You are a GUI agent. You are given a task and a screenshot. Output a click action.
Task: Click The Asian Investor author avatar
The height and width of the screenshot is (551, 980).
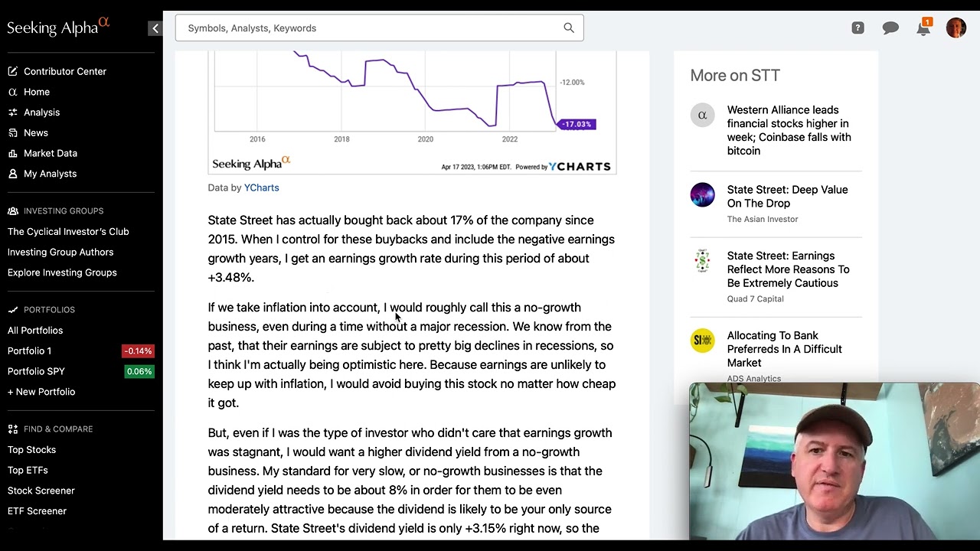coord(702,194)
